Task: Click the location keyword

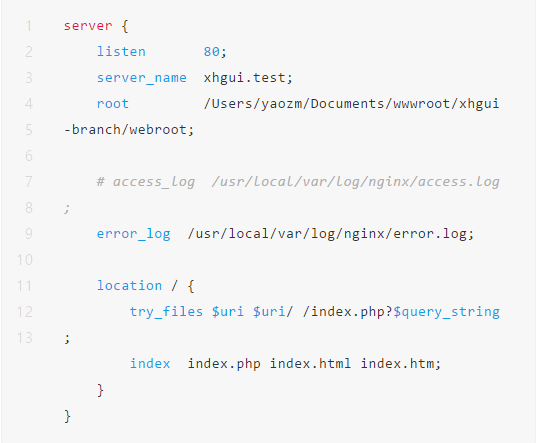Action: pyautogui.click(x=129, y=286)
